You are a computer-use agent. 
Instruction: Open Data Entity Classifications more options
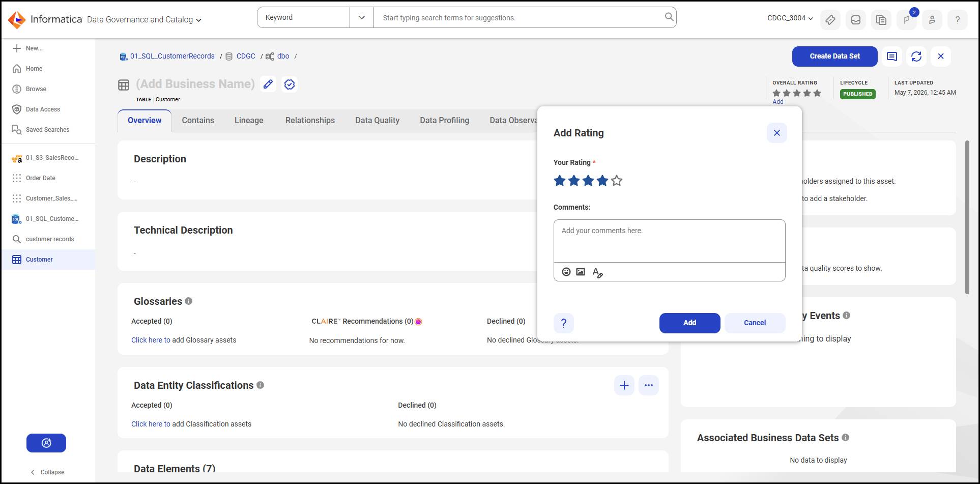point(649,385)
